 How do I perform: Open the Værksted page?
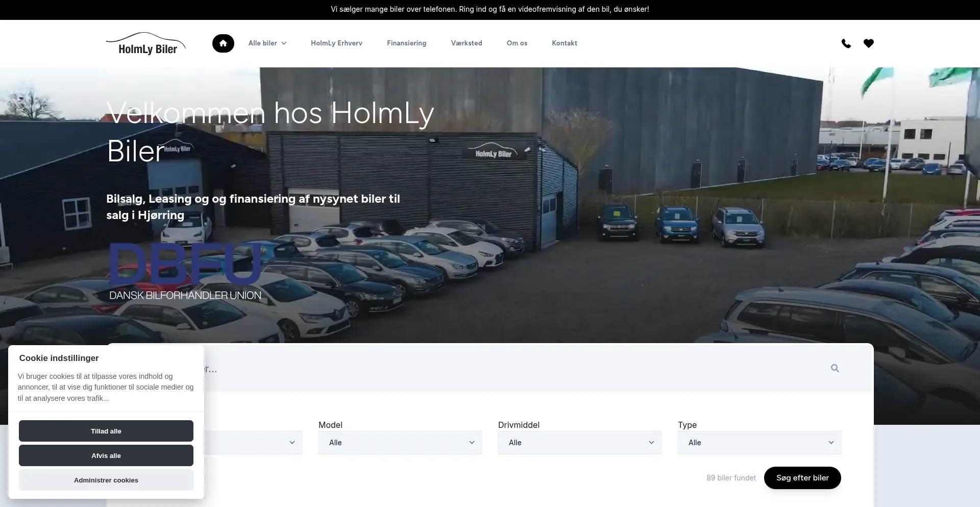click(x=466, y=43)
